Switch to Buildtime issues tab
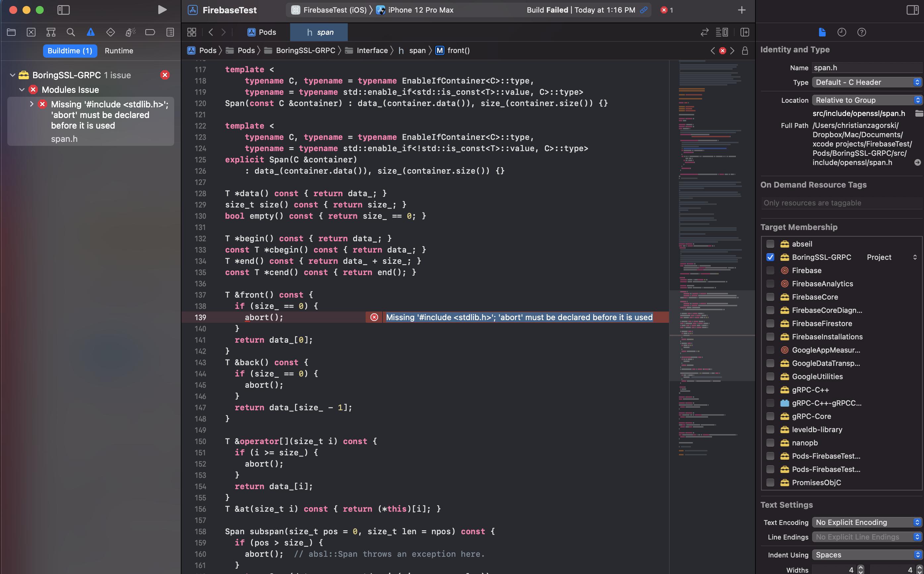The width and height of the screenshot is (924, 574). (70, 51)
